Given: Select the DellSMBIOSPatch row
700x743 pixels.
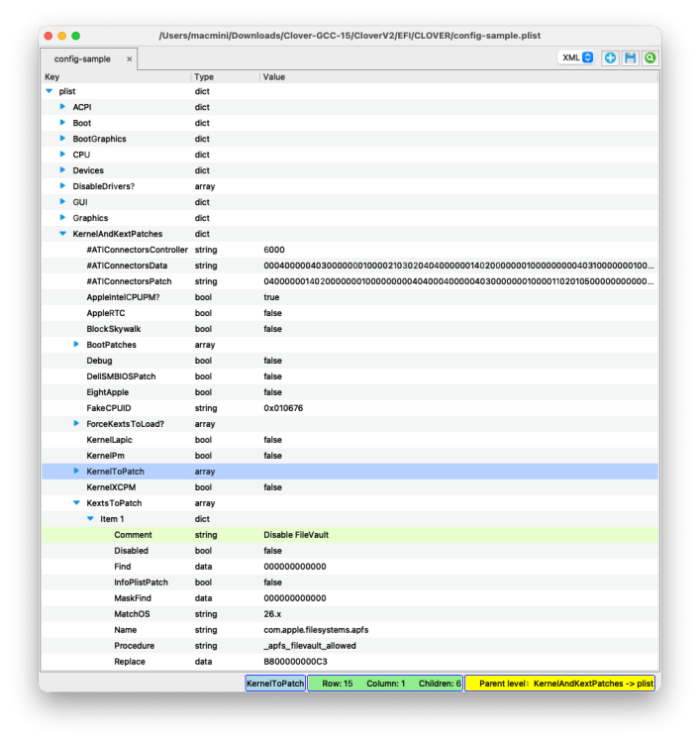Looking at the screenshot, I should point(350,376).
